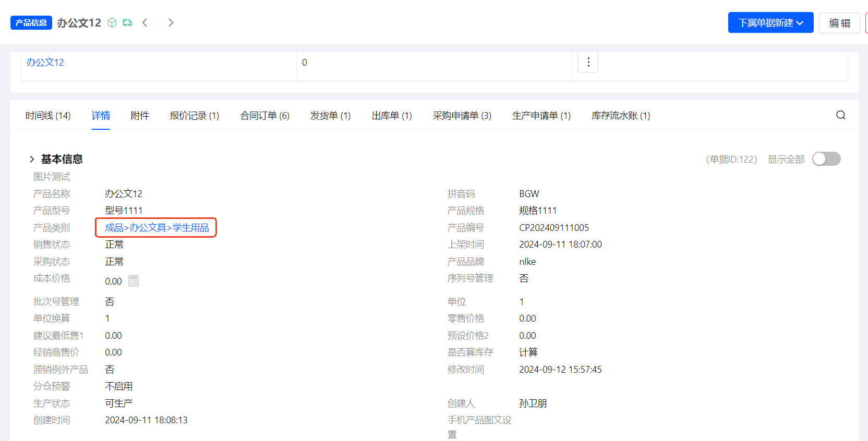Click the 创建人 value 孙卫朋
The image size is (868, 441).
click(533, 403)
